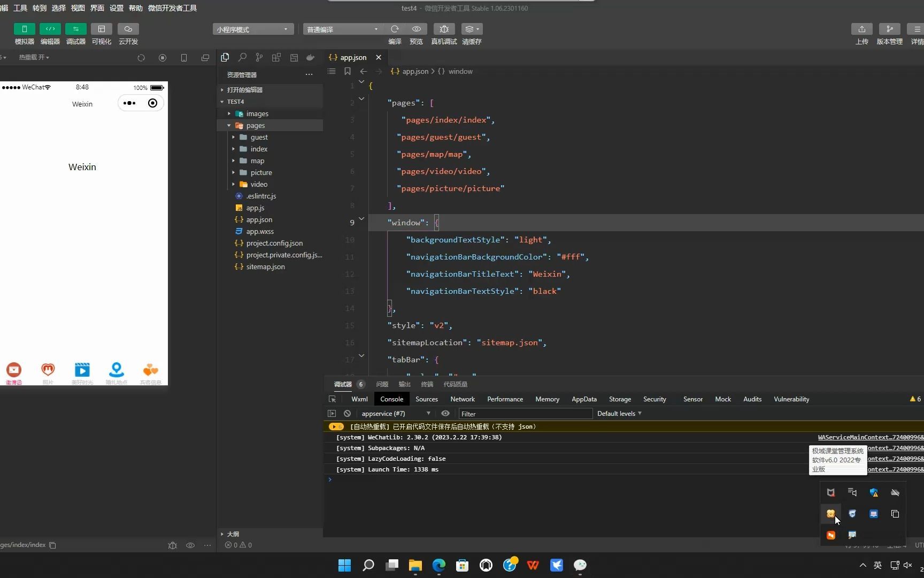Open the AppData devtools tab
The image size is (924, 578).
(x=584, y=399)
